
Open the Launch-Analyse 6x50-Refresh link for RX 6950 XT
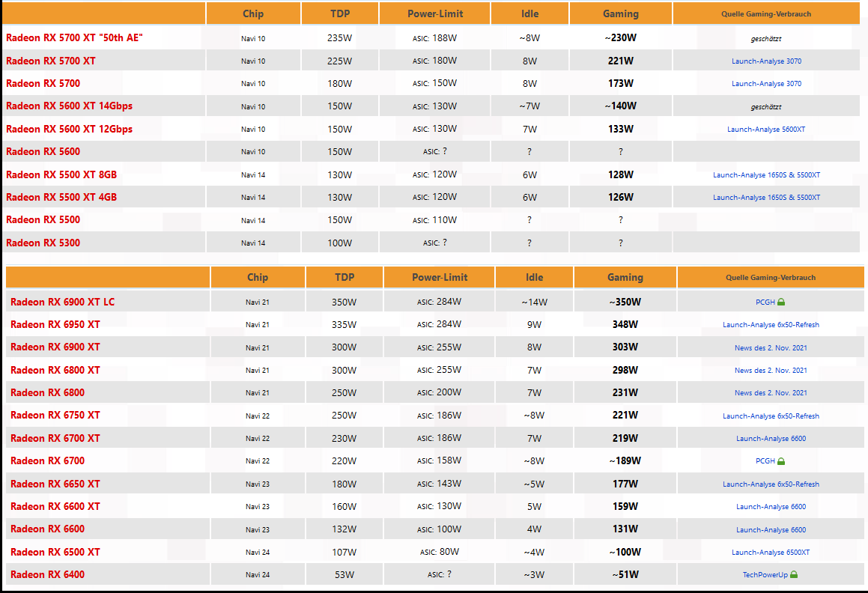click(x=771, y=325)
